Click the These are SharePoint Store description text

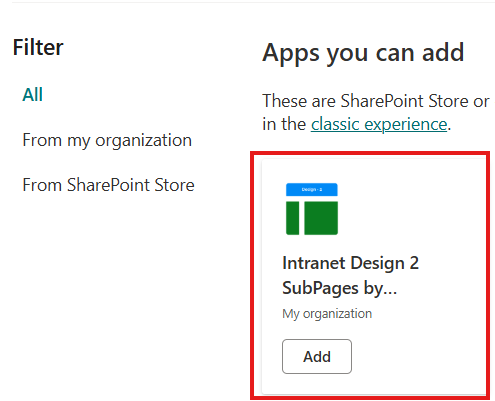[376, 101]
